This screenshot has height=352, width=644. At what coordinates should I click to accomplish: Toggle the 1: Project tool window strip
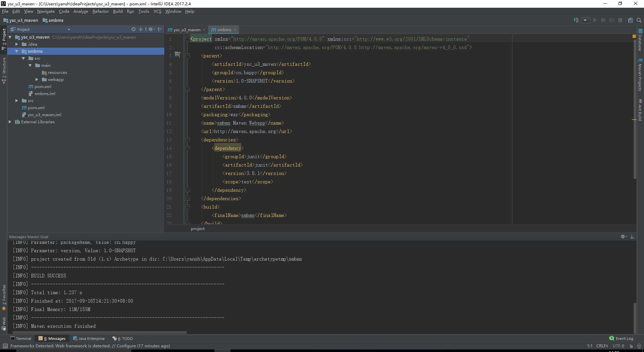(4, 39)
